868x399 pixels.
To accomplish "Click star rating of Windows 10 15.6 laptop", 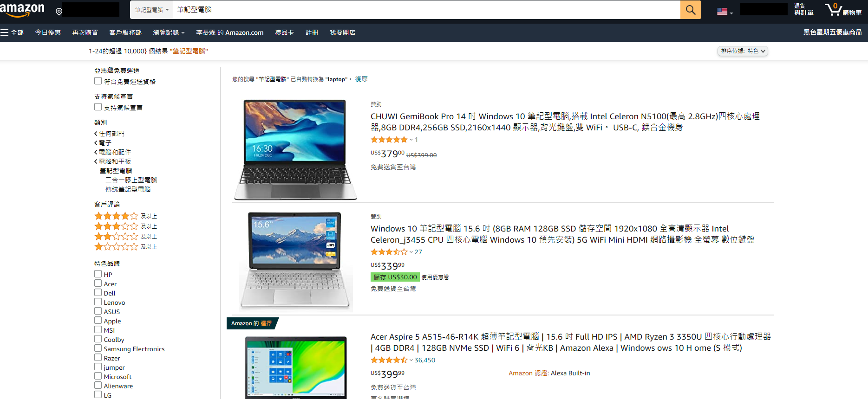I will [x=389, y=252].
